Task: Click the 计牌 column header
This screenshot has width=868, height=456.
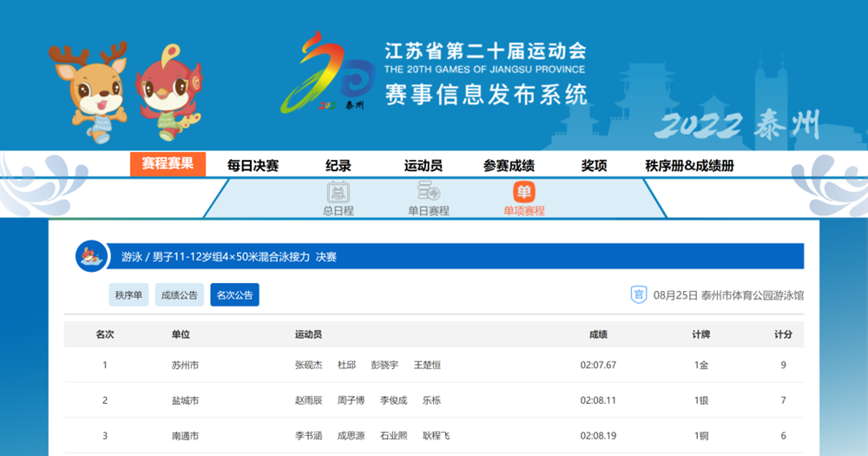Action: [700, 334]
